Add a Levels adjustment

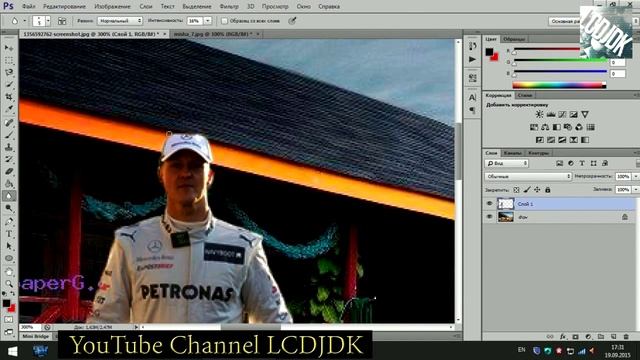coord(551,114)
